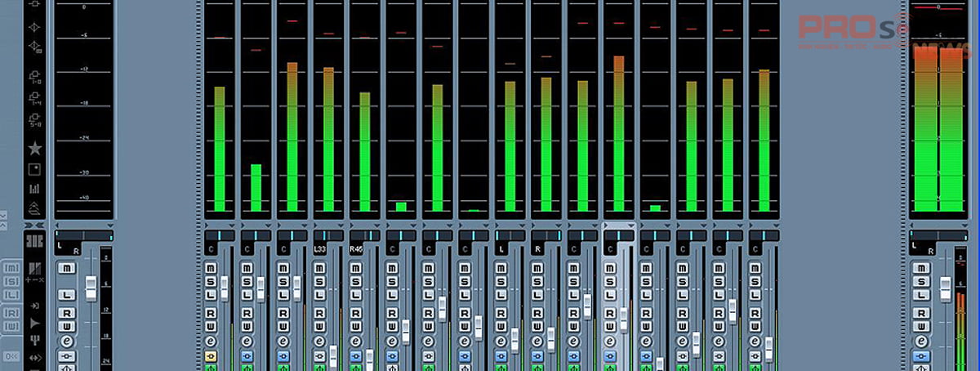Open channel settings with e on master channel

[922, 342]
